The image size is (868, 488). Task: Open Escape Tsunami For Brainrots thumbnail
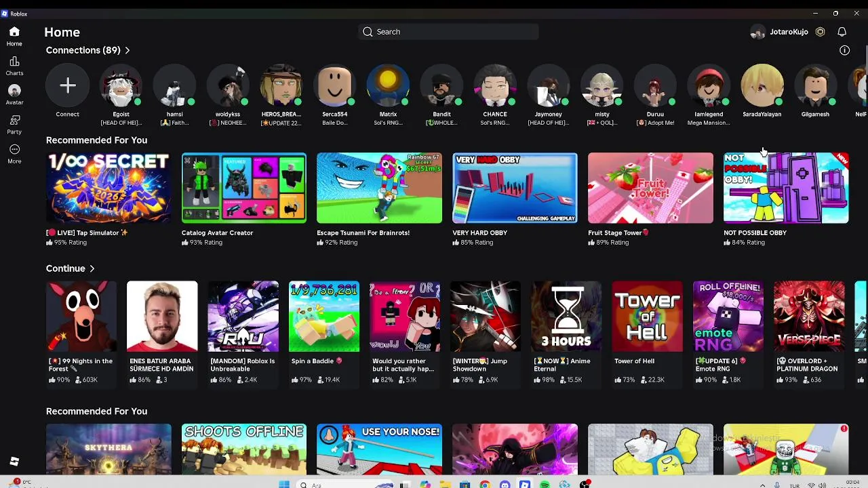point(379,188)
